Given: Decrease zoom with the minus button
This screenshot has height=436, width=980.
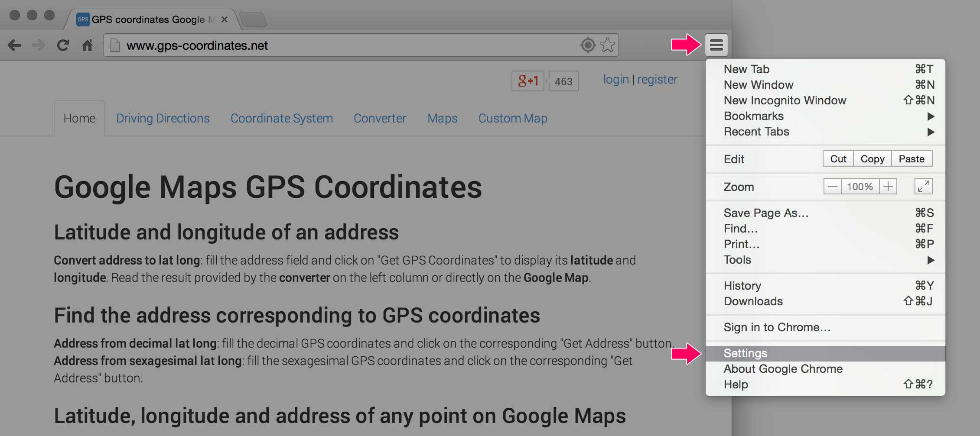Looking at the screenshot, I should pyautogui.click(x=832, y=187).
